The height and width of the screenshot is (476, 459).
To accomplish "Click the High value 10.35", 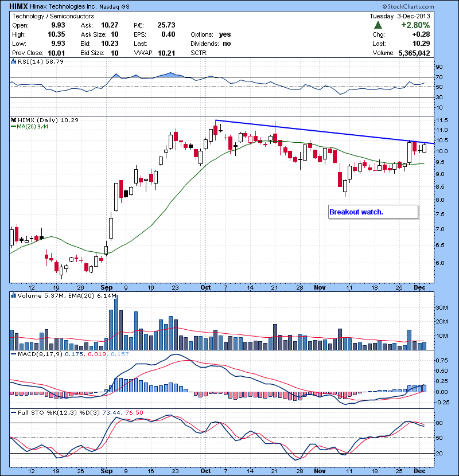I will (x=56, y=34).
